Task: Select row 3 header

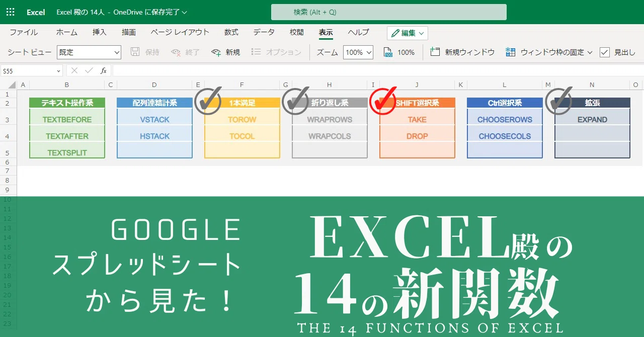Action: (x=7, y=120)
